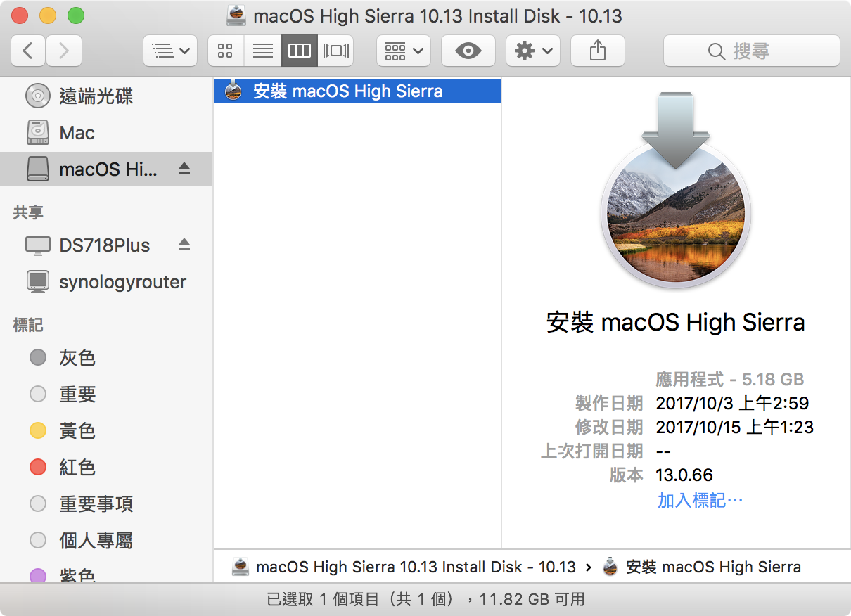This screenshot has width=851, height=616.
Task: Click the 加入標記… link
Action: tap(700, 500)
